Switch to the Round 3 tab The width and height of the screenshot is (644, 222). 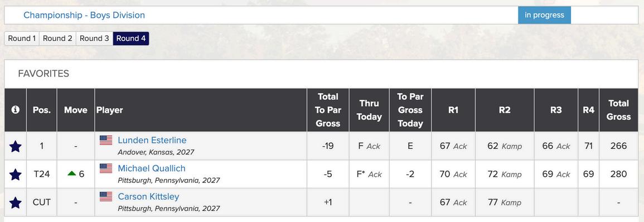point(94,38)
